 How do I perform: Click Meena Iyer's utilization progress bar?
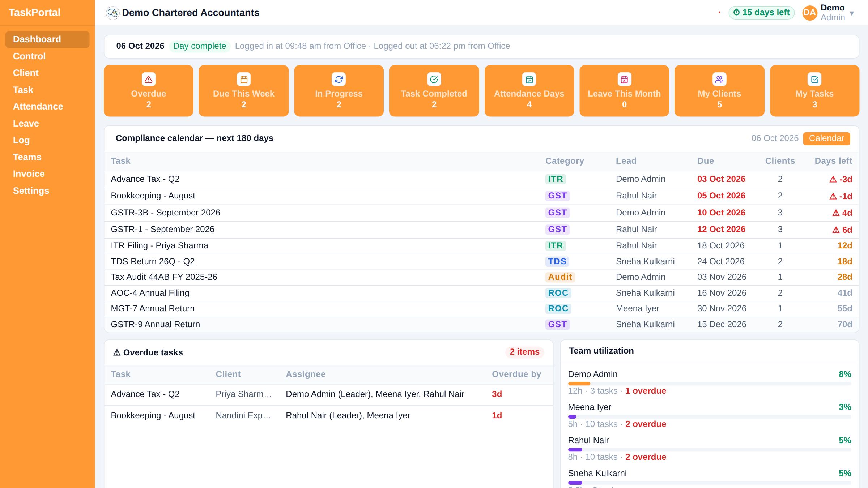tap(710, 417)
